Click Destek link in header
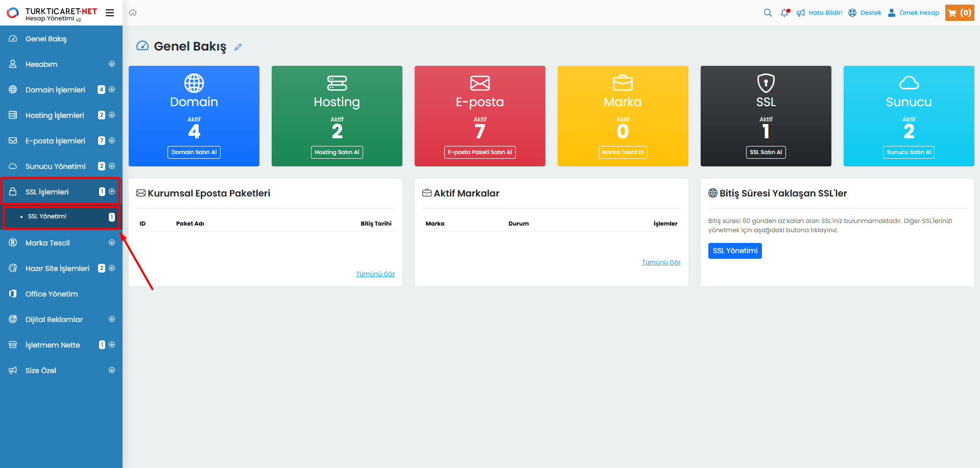Image resolution: width=980 pixels, height=468 pixels. [x=871, y=13]
